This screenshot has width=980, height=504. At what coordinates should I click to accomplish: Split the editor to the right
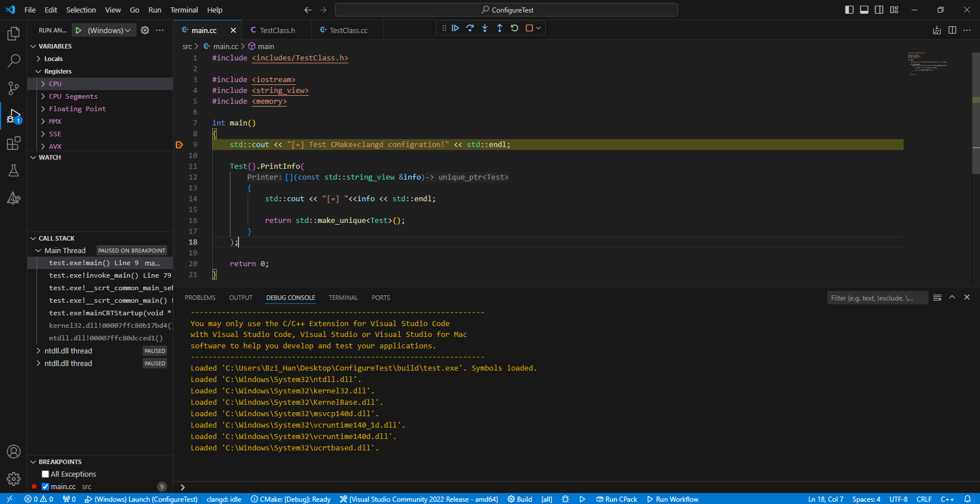pos(952,30)
